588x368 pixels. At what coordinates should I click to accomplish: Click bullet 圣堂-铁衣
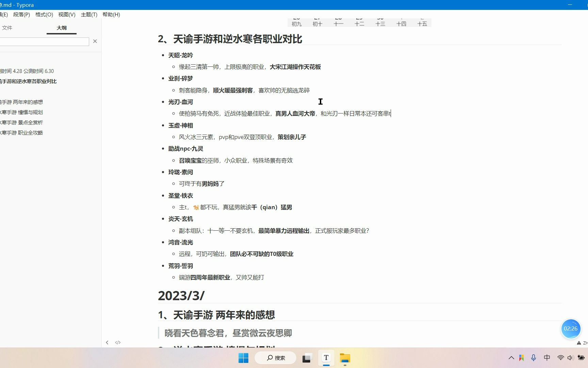(180, 196)
